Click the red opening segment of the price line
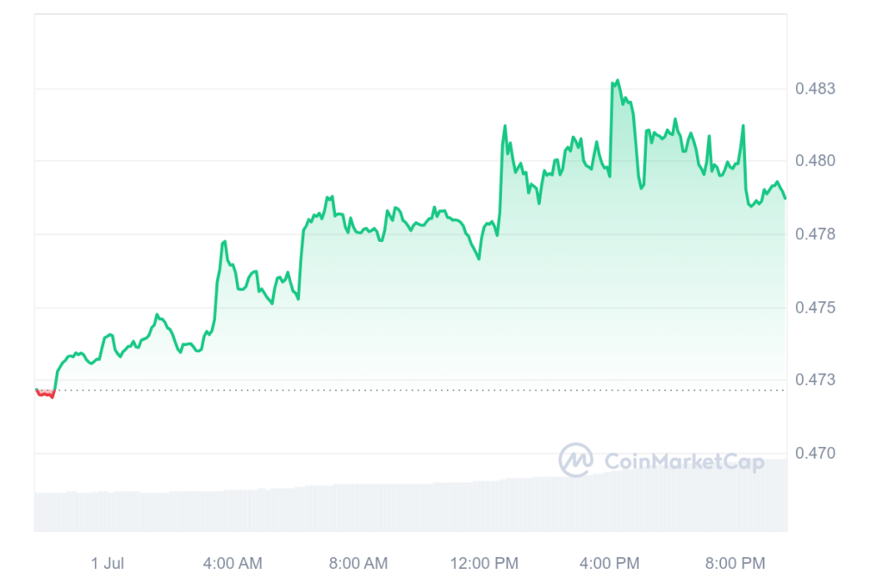The width and height of the screenshot is (882, 588). click(45, 393)
